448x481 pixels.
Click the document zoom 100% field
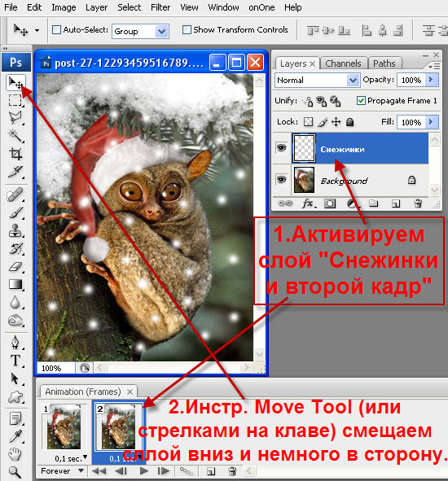55,368
